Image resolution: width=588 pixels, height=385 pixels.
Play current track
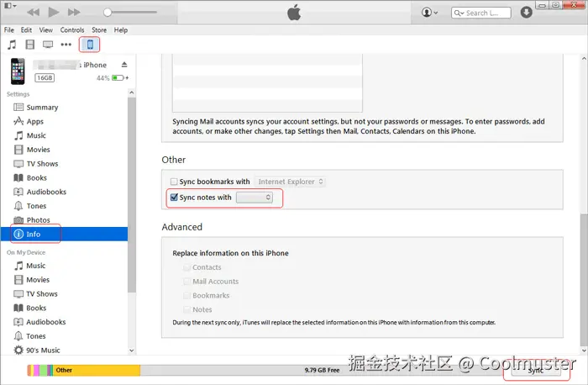54,13
